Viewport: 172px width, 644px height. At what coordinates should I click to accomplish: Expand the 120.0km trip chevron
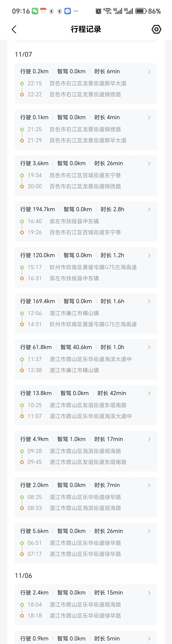tap(149, 256)
